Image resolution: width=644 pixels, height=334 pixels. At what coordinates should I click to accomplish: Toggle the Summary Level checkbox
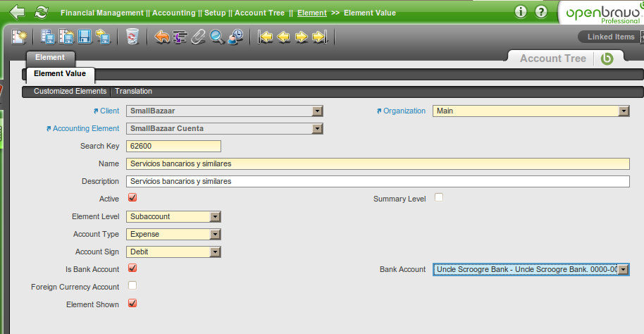pyautogui.click(x=439, y=197)
